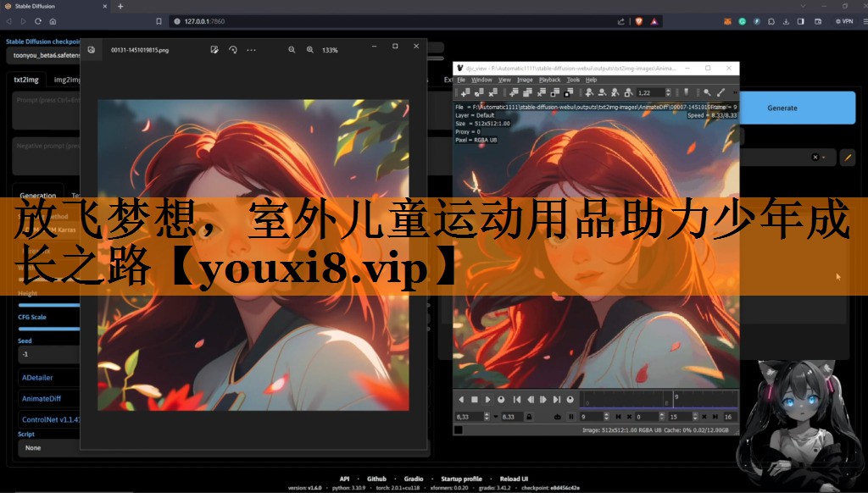Click the playback shuttle knob beside play
Image resolution: width=868 pixels, height=493 pixels.
501,400
